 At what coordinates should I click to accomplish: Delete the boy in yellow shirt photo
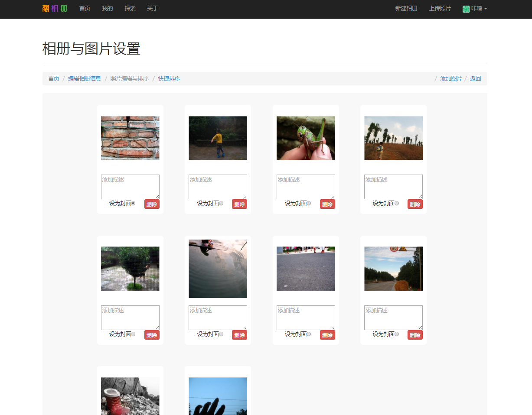pyautogui.click(x=239, y=204)
